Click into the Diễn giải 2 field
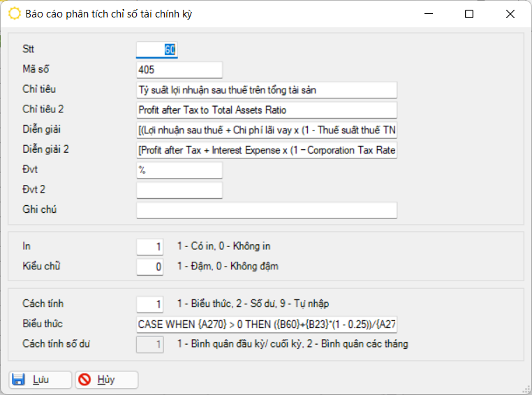This screenshot has height=395, width=532. [267, 151]
